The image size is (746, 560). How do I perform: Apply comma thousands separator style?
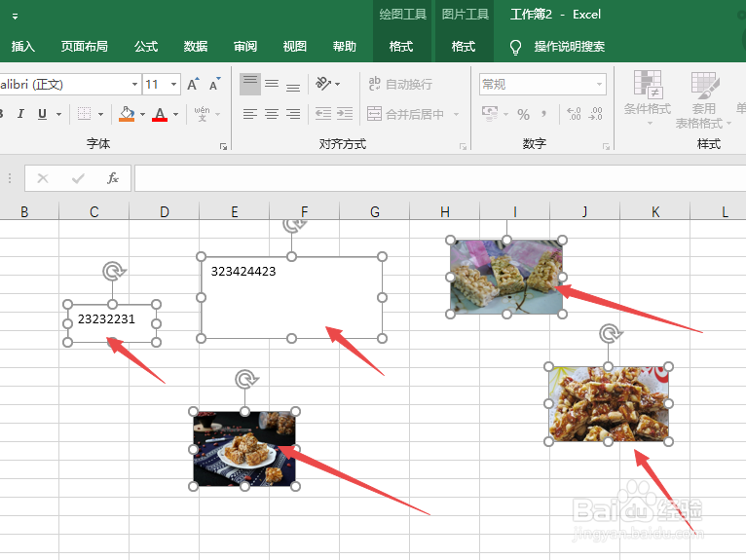543,114
